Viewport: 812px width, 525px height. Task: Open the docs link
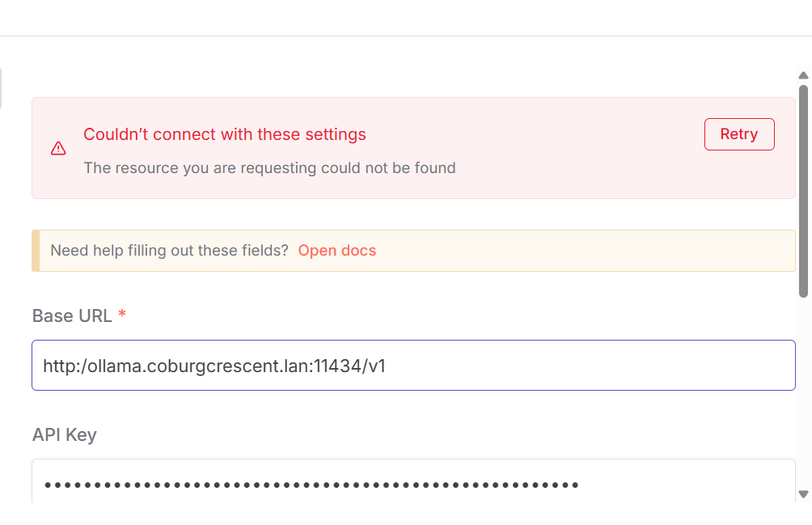(x=336, y=251)
